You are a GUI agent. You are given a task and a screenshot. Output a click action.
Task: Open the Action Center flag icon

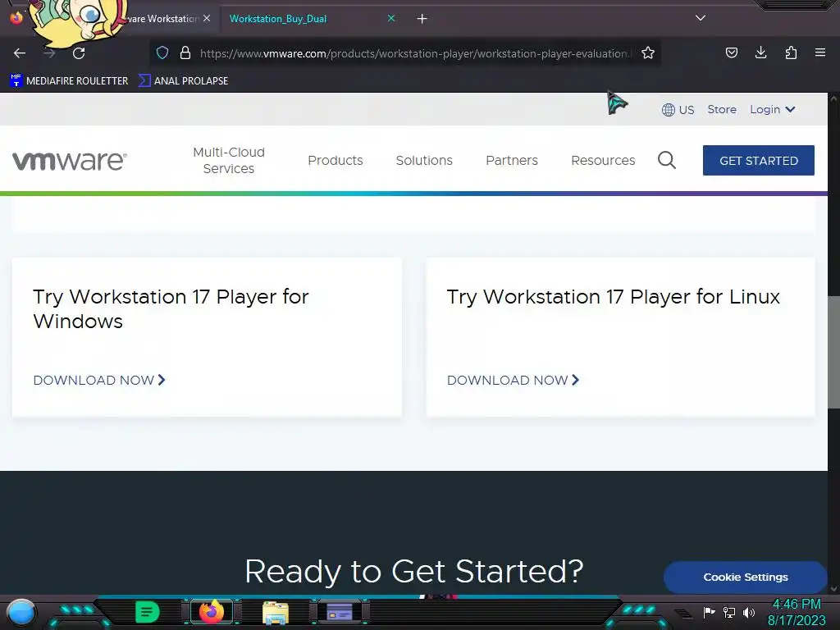coord(709,612)
